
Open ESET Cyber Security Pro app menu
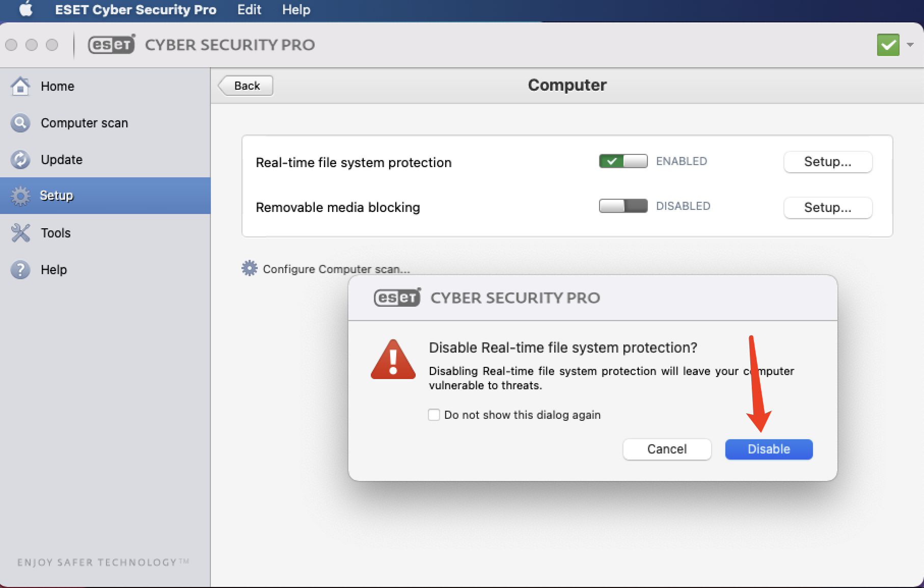coord(135,10)
